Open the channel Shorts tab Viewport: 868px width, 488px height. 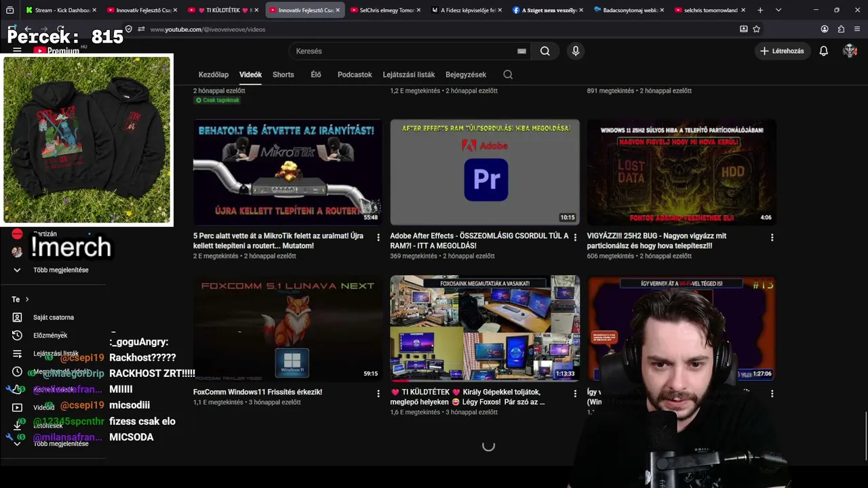coord(283,75)
